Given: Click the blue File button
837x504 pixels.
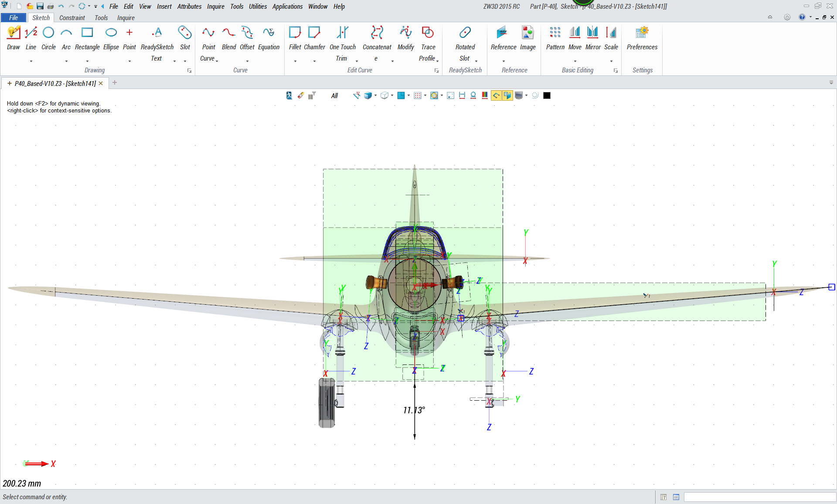Looking at the screenshot, I should pos(14,18).
